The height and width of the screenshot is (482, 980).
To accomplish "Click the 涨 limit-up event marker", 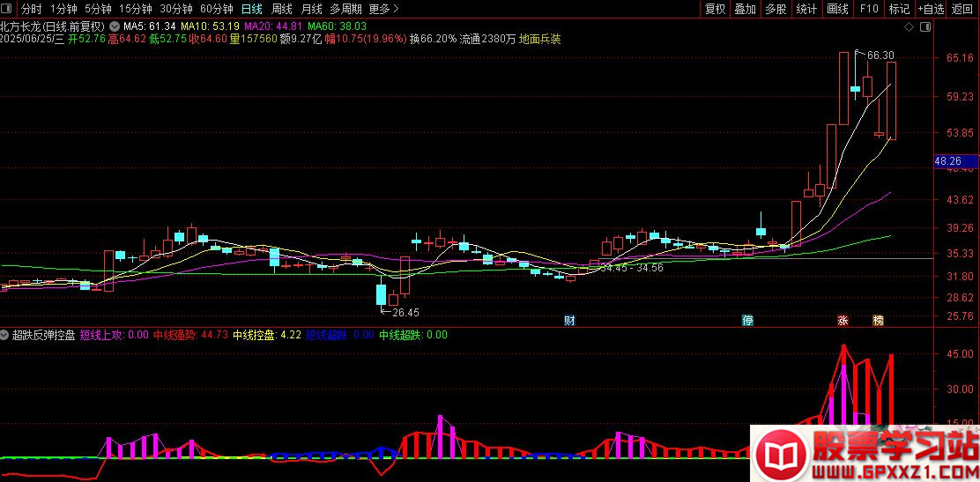I will [843, 320].
